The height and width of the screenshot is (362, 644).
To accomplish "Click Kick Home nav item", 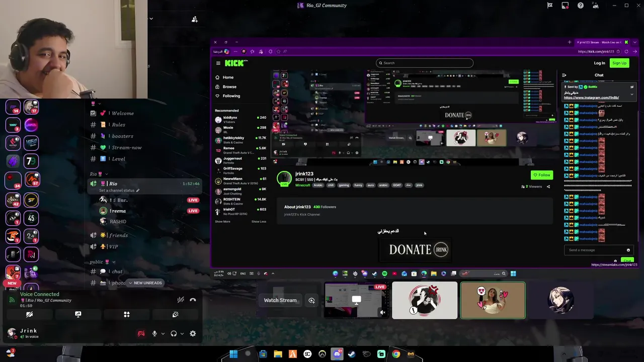I will (224, 77).
